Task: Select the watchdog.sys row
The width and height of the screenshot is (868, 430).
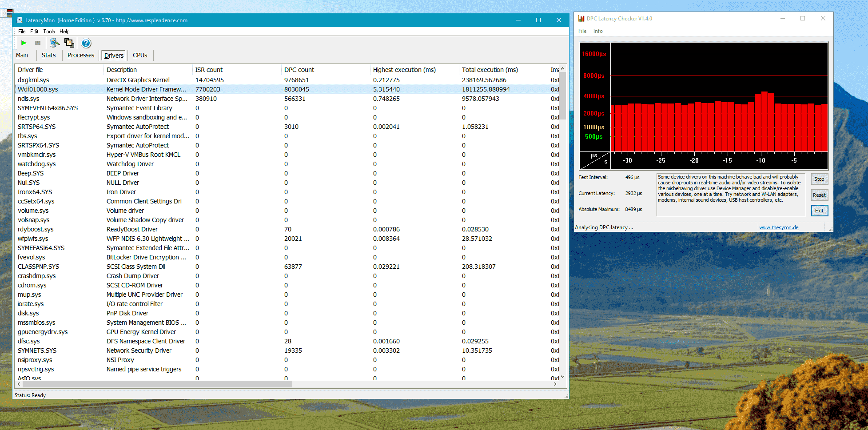Action: tap(287, 164)
